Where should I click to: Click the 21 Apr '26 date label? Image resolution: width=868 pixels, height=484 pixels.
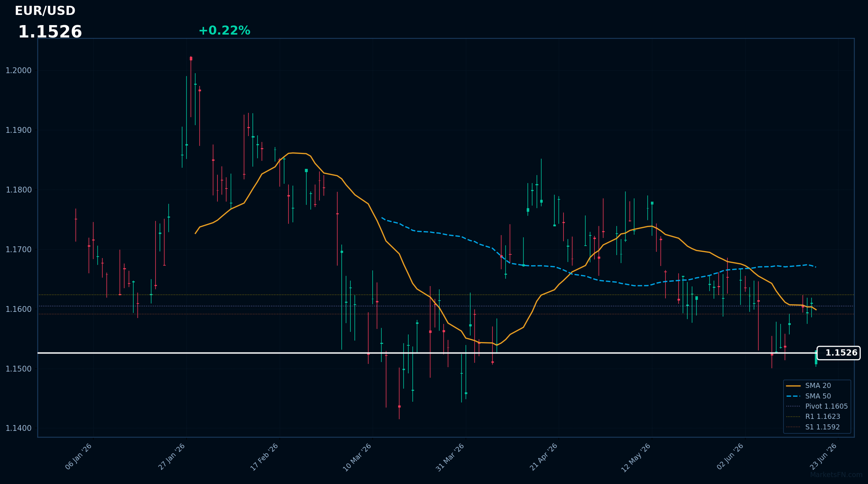pos(543,457)
